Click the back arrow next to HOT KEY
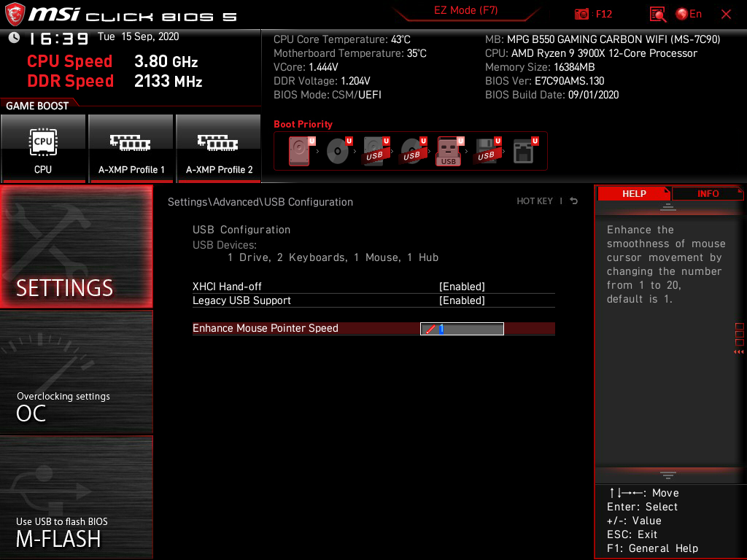 (574, 201)
